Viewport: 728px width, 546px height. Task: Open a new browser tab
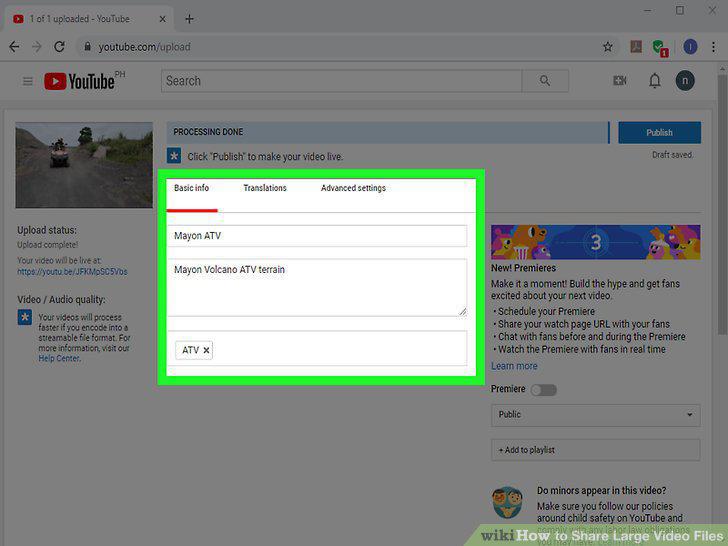click(189, 19)
